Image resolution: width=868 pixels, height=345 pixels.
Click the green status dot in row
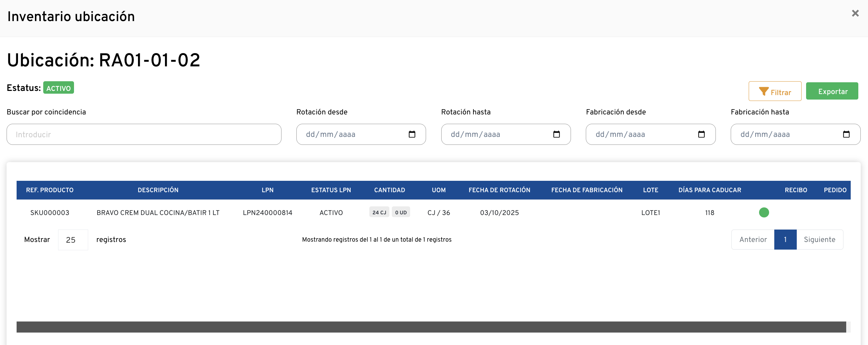pyautogui.click(x=764, y=212)
